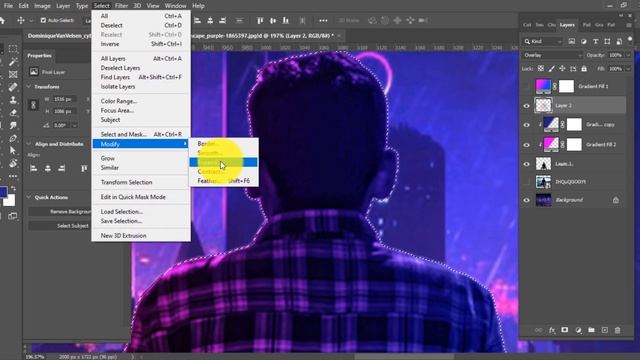Open the Kind layer filter dropdown
The width and height of the screenshot is (640, 360).
(x=543, y=42)
